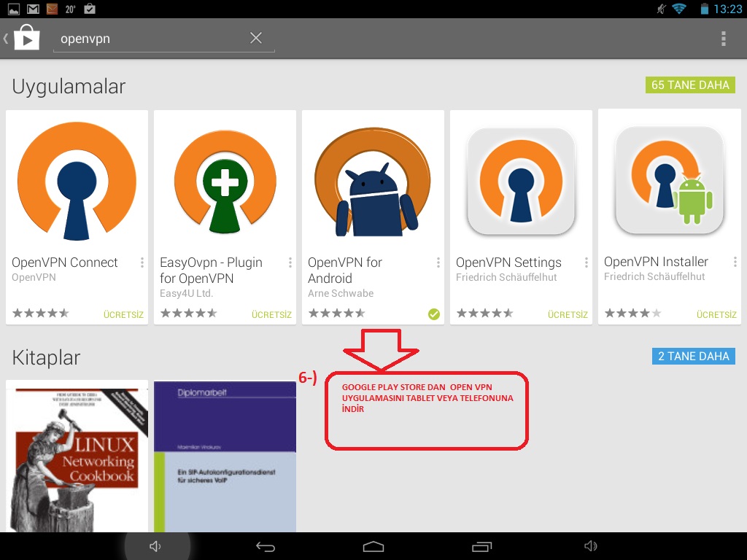Tap the star rating of OpenVPN for Android
This screenshot has width=747, height=560.
[x=337, y=314]
